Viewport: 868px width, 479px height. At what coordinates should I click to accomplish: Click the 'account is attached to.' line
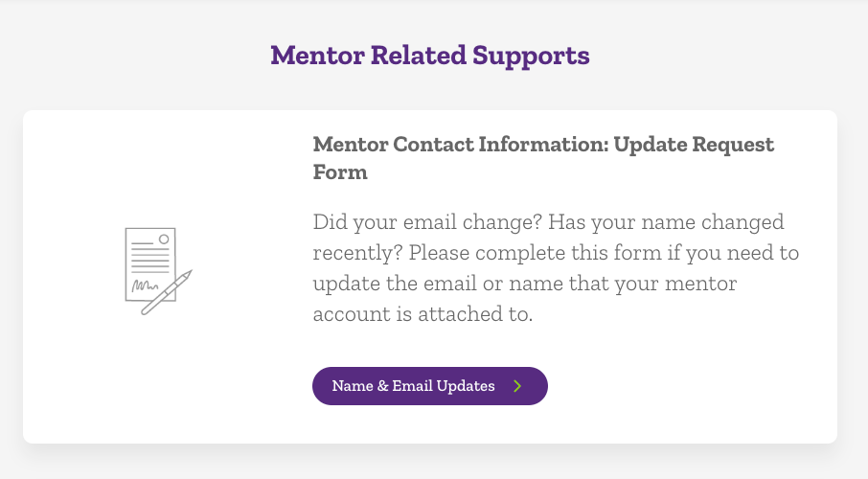[x=423, y=314]
